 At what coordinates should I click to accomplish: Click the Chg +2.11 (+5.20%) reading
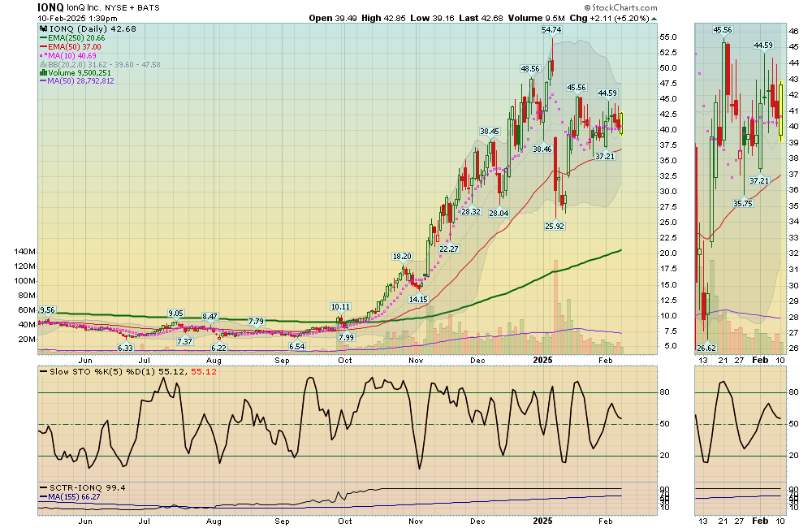click(610, 18)
